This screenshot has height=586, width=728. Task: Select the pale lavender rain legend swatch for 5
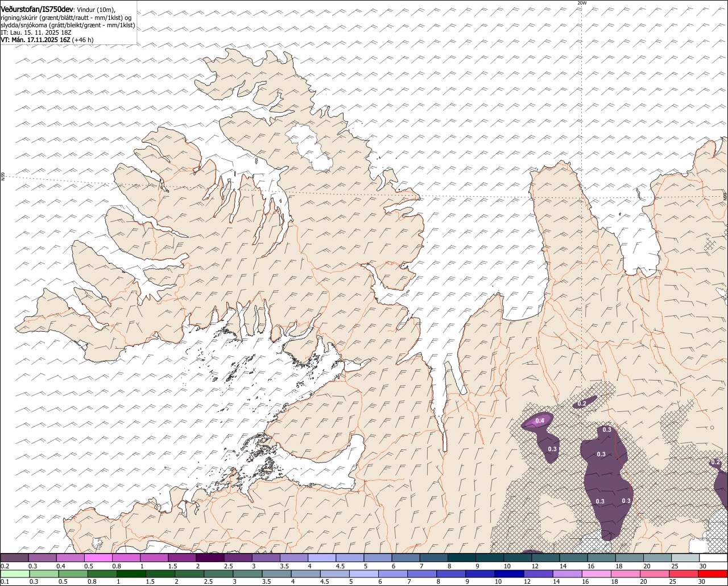[364, 573]
